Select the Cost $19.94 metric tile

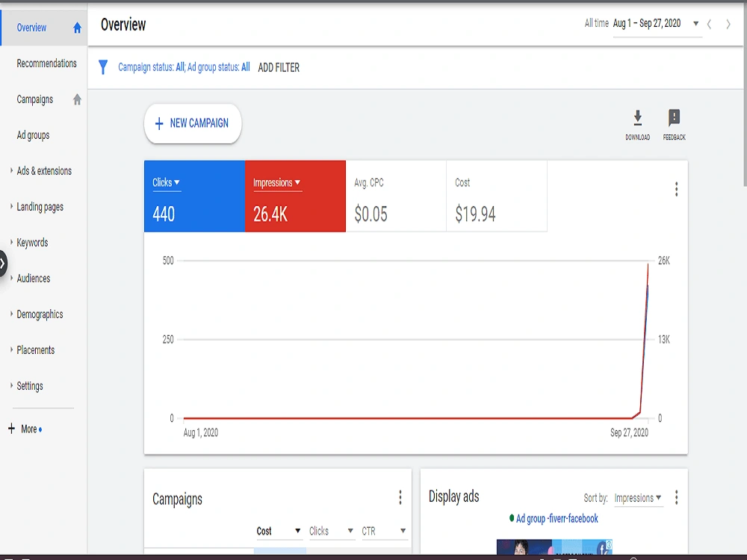pyautogui.click(x=497, y=196)
